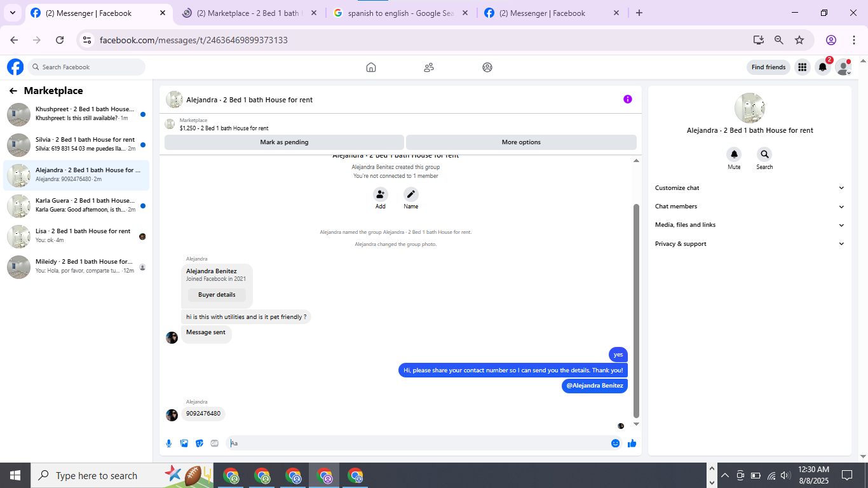
Task: Add people to the group chat
Action: point(381,194)
